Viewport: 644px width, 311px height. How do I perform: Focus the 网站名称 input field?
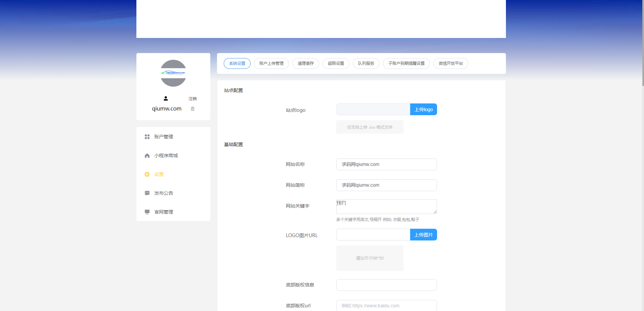[x=386, y=165]
